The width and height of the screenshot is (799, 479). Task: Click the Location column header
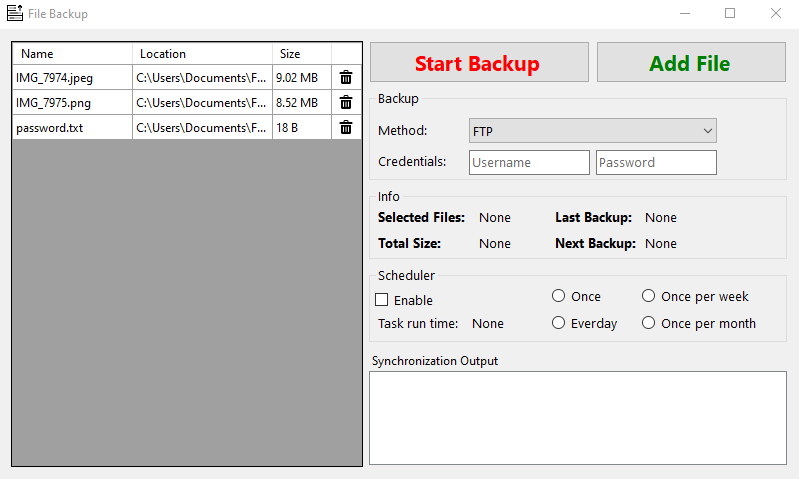pyautogui.click(x=202, y=54)
